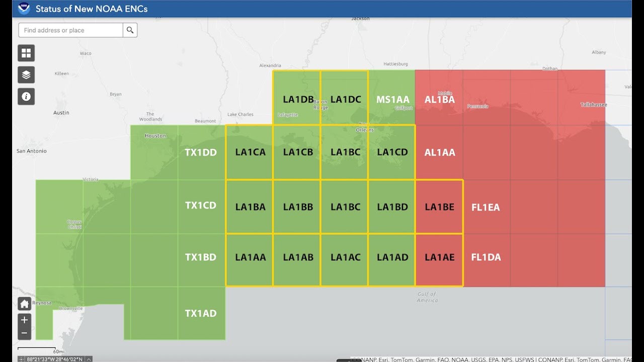Click the magnifier search button
The height and width of the screenshot is (362, 644).
[130, 30]
